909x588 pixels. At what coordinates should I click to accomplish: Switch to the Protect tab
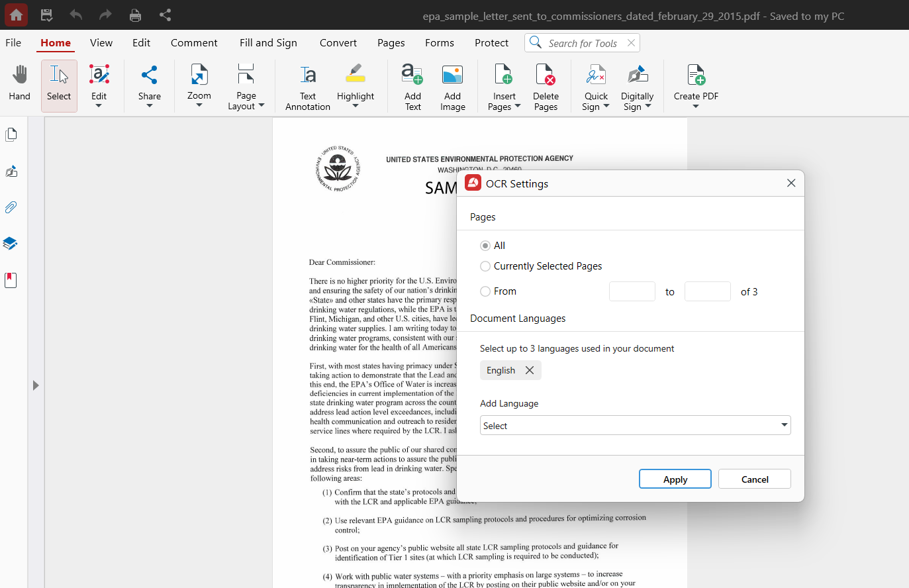click(x=491, y=43)
